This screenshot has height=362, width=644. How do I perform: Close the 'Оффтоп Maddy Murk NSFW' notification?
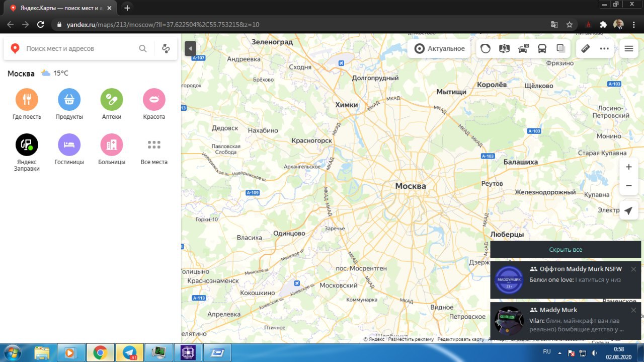click(x=633, y=269)
